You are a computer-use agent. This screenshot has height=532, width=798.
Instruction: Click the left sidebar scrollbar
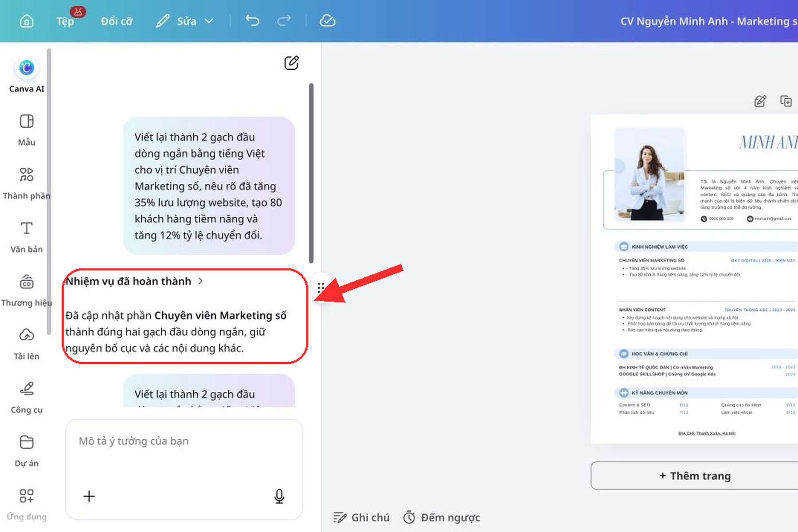pos(49,191)
